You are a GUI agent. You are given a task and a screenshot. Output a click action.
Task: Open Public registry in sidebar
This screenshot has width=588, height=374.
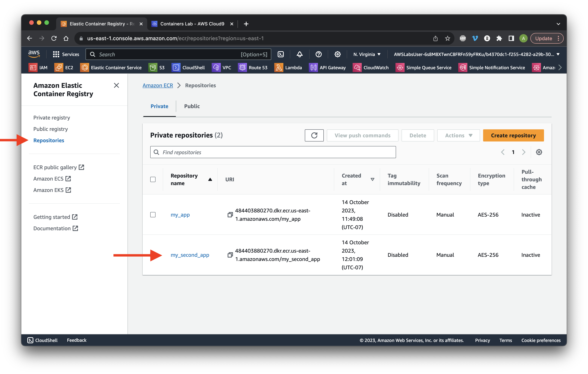click(50, 129)
